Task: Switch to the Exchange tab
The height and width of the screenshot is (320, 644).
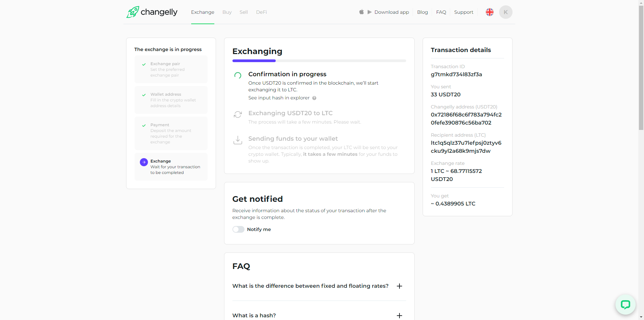Action: (203, 12)
